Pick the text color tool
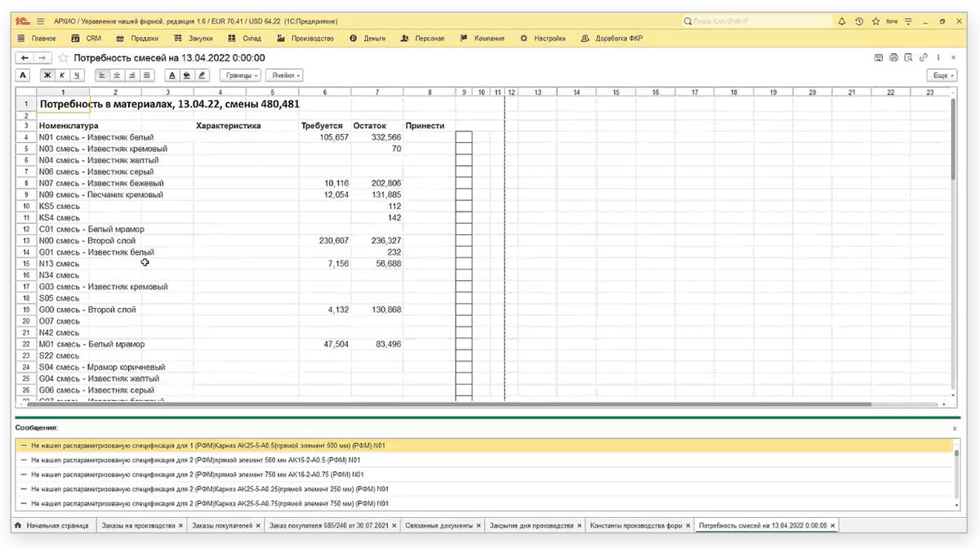The width and height of the screenshot is (980, 548). coord(171,75)
